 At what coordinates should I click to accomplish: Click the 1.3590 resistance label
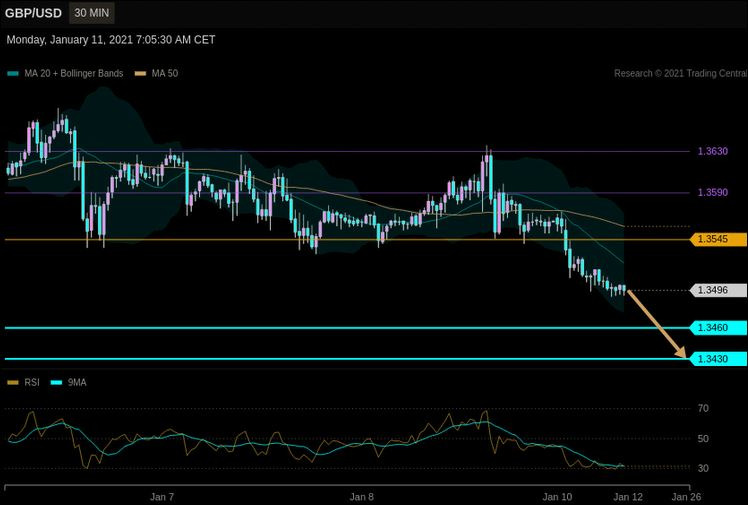pos(713,192)
